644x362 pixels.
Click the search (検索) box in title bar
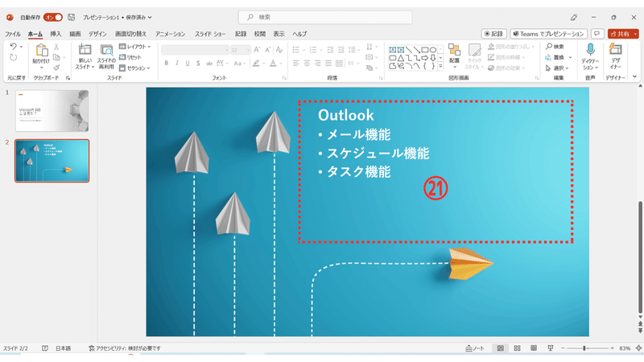click(325, 17)
